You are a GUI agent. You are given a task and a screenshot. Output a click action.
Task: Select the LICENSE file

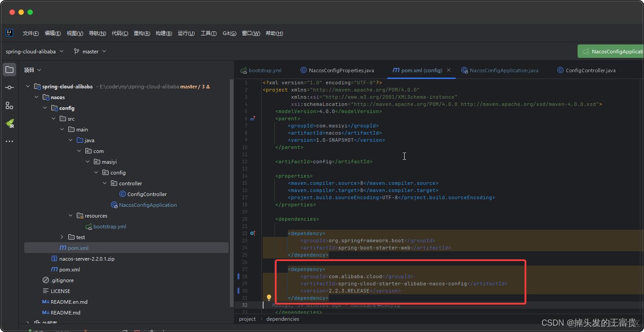[x=60, y=291]
